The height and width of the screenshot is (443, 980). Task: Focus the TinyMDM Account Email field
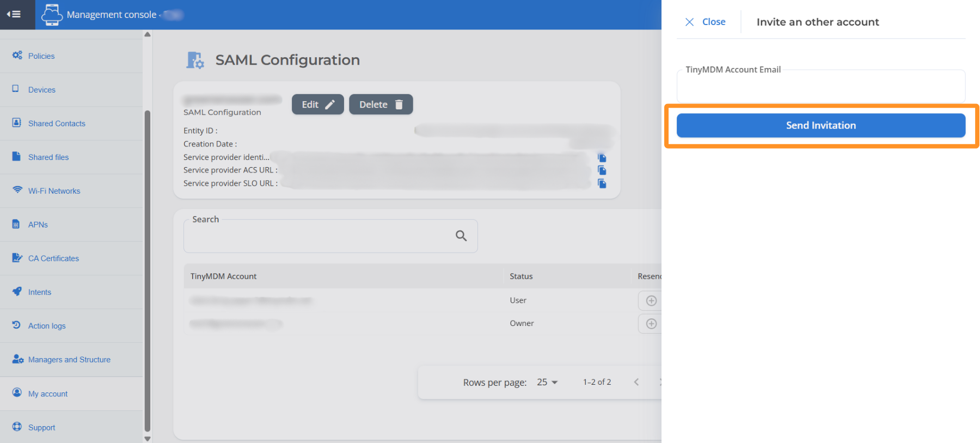click(820, 87)
